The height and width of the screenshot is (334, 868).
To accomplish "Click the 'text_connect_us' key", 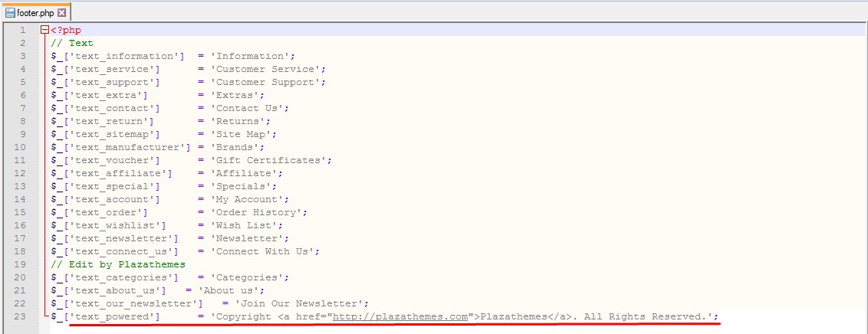I will pyautogui.click(x=124, y=251).
